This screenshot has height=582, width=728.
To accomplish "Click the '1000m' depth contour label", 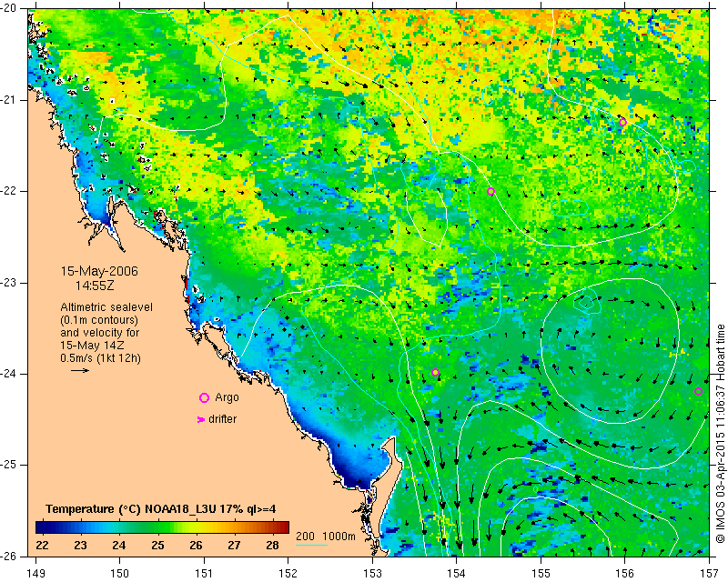I will pos(339,536).
